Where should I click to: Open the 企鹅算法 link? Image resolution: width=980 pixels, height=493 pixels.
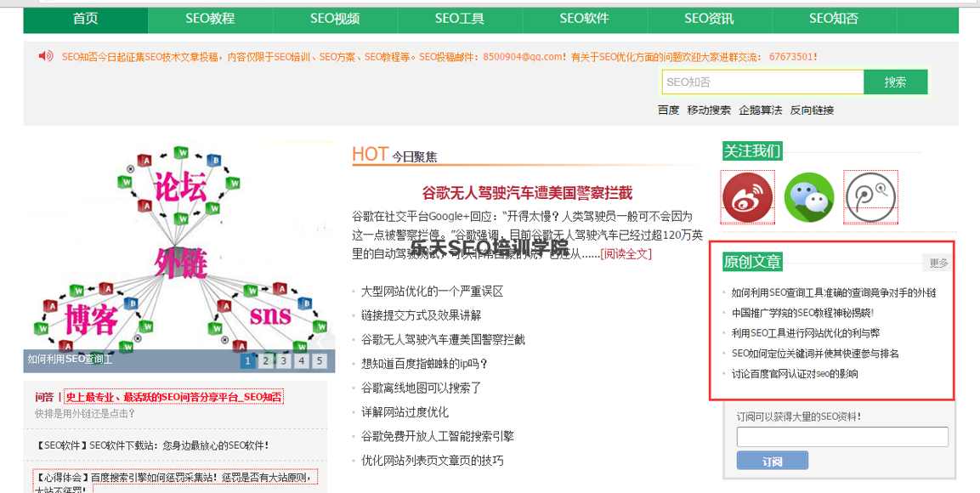tap(761, 110)
